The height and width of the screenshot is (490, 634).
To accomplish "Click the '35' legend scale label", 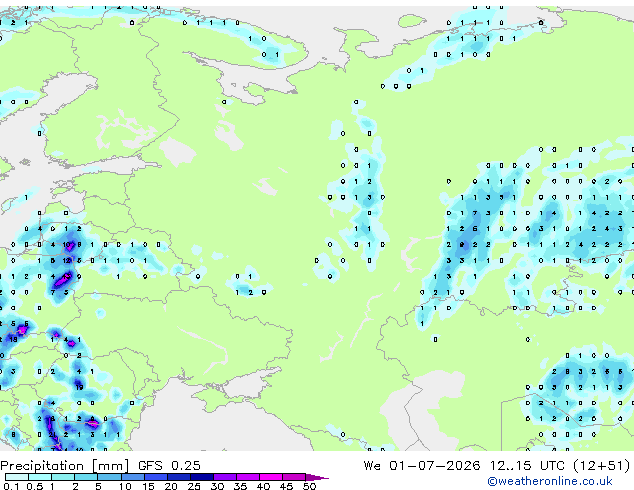I will (240, 486).
